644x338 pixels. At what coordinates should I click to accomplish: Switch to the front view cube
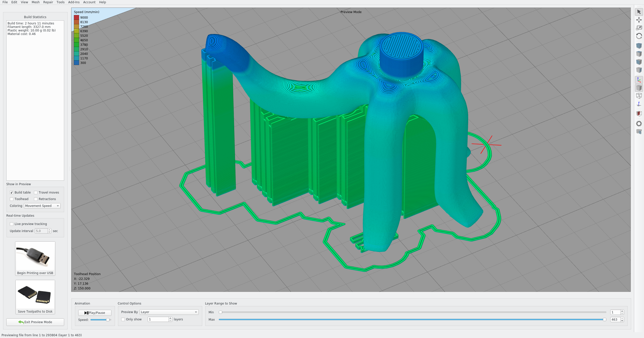(x=639, y=62)
